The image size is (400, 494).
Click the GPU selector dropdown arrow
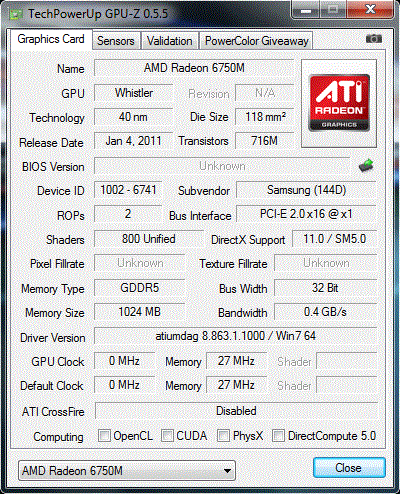(x=227, y=471)
